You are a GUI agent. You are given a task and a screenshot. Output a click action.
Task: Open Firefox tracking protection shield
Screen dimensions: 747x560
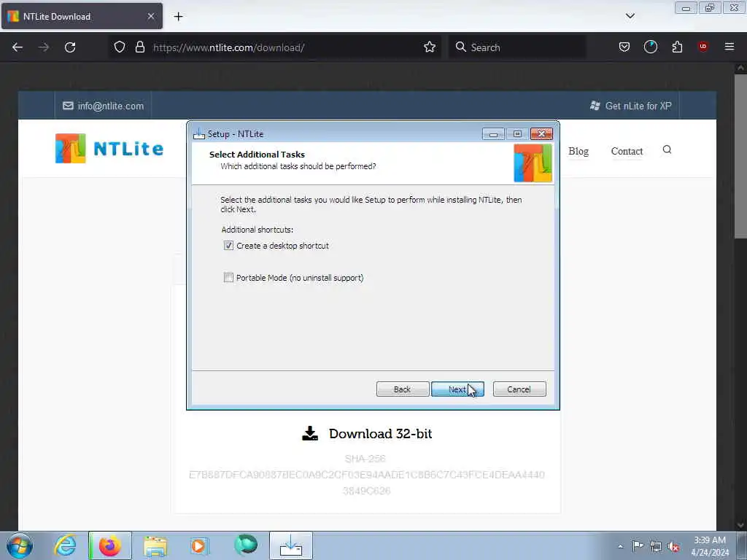[120, 47]
